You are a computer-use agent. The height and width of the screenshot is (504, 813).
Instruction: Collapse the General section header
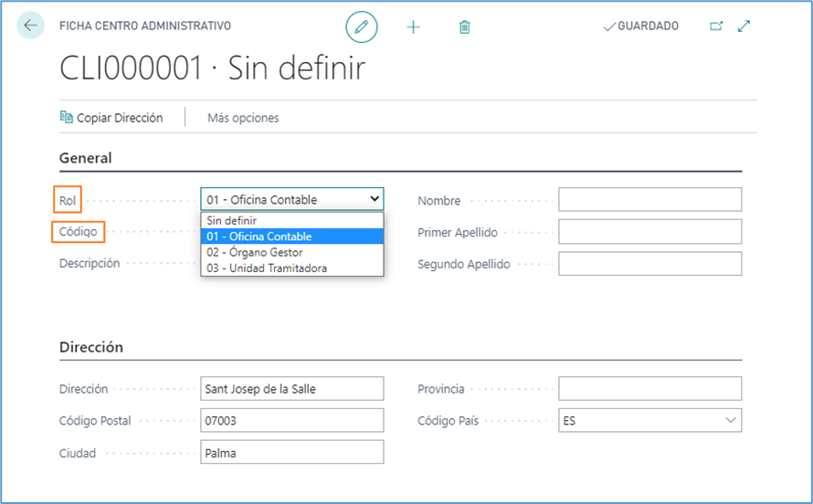86,158
